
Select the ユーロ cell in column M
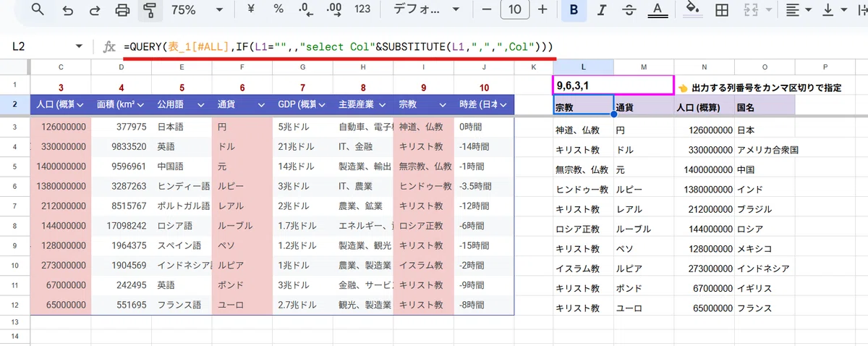tap(644, 308)
